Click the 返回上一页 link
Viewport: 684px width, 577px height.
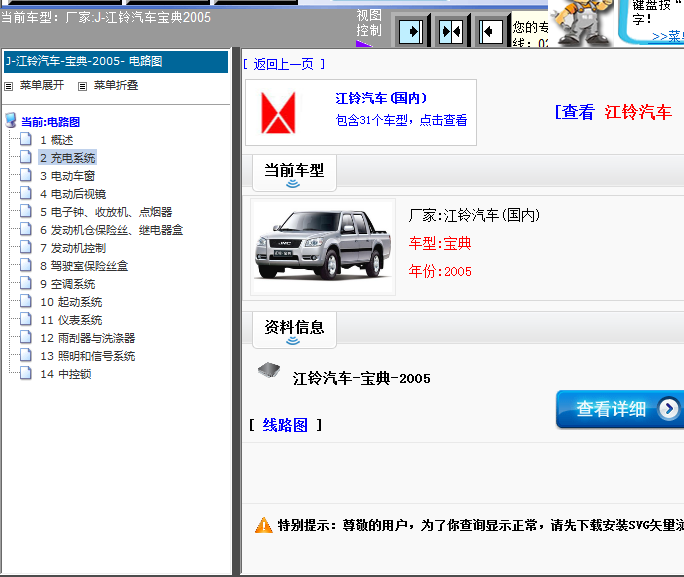pos(284,65)
